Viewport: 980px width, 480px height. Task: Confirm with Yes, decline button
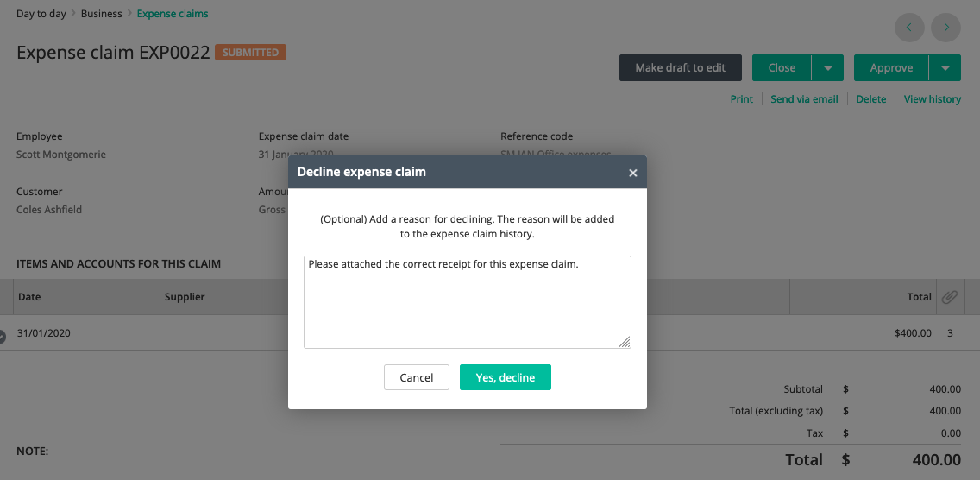506,377
